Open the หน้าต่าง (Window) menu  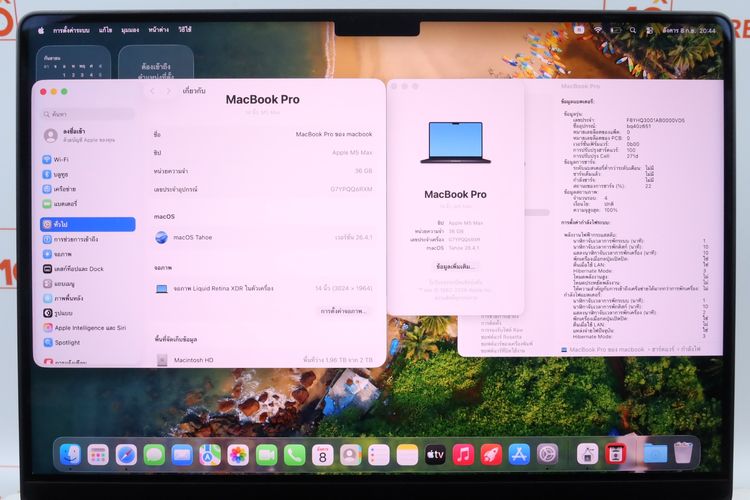[158, 30]
